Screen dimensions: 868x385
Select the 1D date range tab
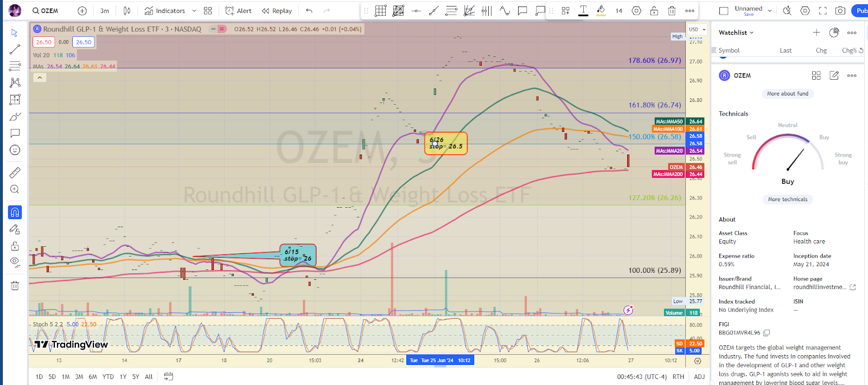pyautogui.click(x=39, y=376)
